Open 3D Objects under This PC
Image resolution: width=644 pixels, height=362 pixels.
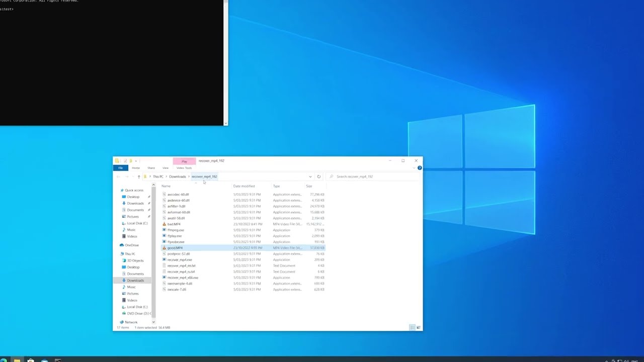pos(135,260)
